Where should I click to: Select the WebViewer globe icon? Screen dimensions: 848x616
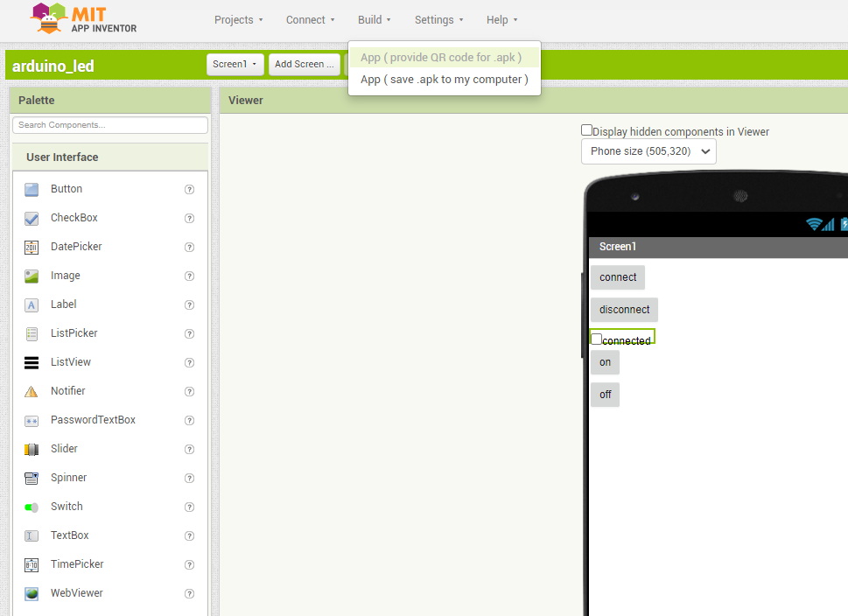point(32,594)
